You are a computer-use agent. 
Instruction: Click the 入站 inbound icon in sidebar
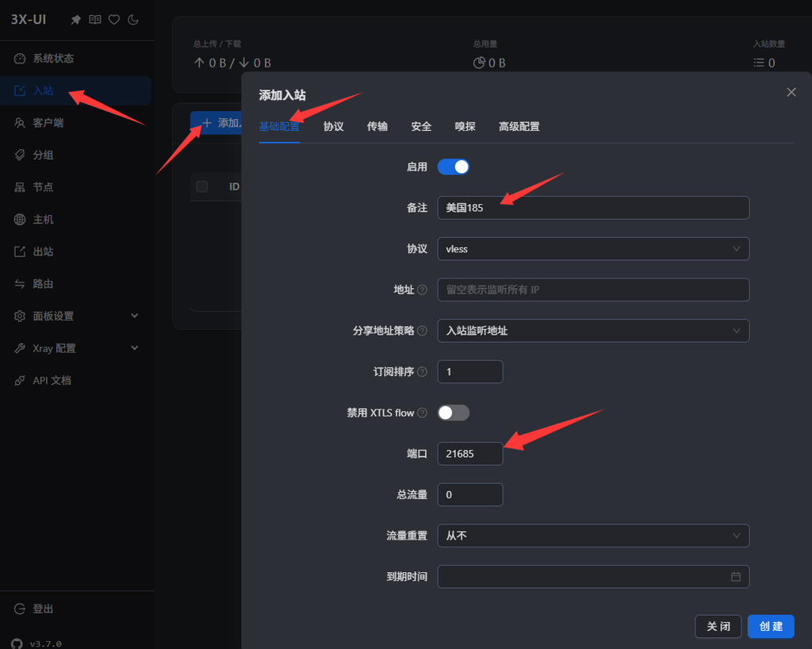tap(20, 90)
